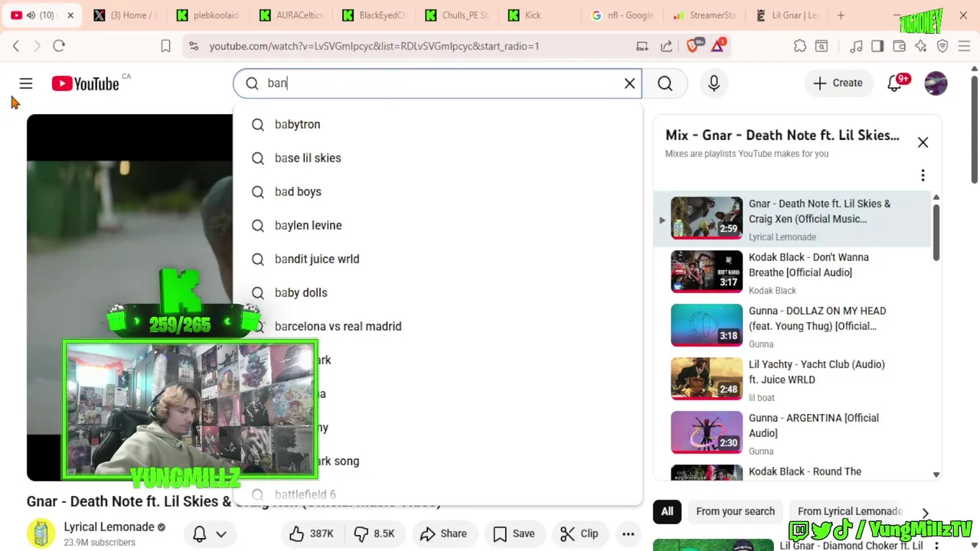Switch to the Lil Gnar tab
980x551 pixels.
[787, 15]
